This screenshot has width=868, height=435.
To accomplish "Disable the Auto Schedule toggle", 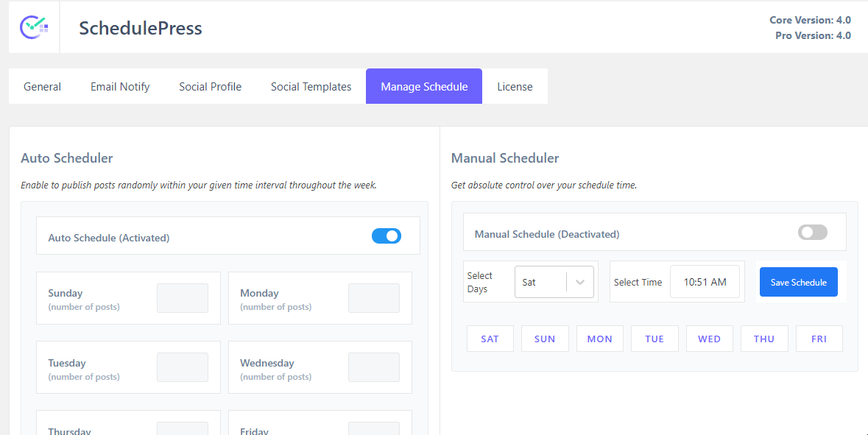I will 387,236.
